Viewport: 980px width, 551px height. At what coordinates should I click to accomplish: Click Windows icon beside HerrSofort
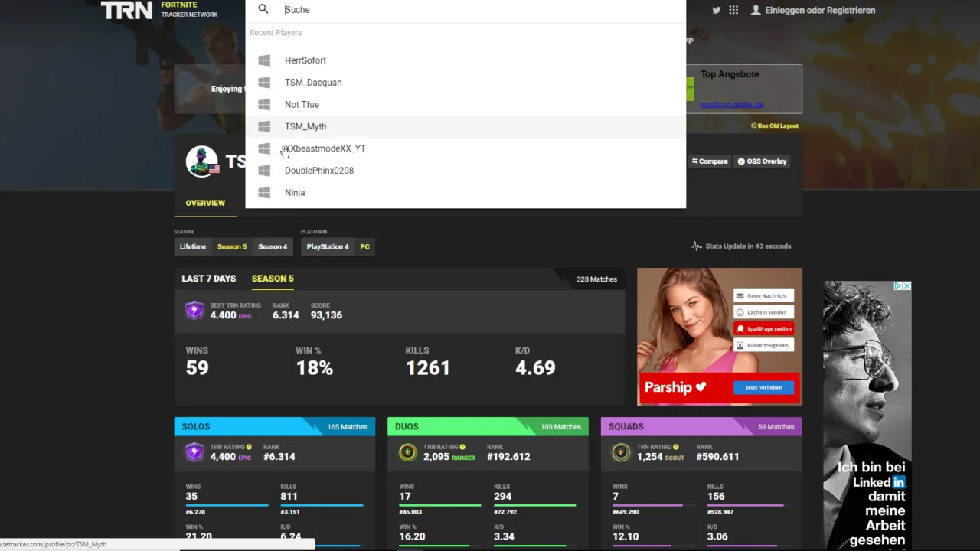click(x=264, y=60)
